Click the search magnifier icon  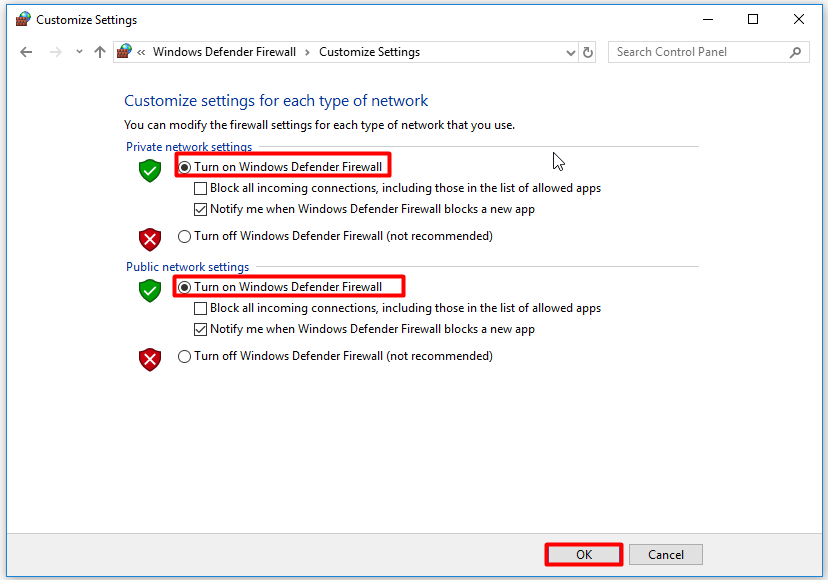[795, 52]
